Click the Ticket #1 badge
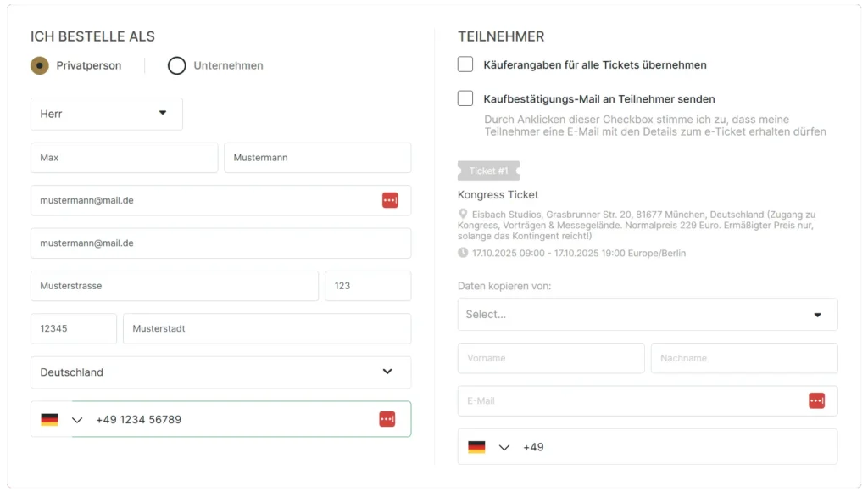The width and height of the screenshot is (868, 492). pyautogui.click(x=488, y=171)
